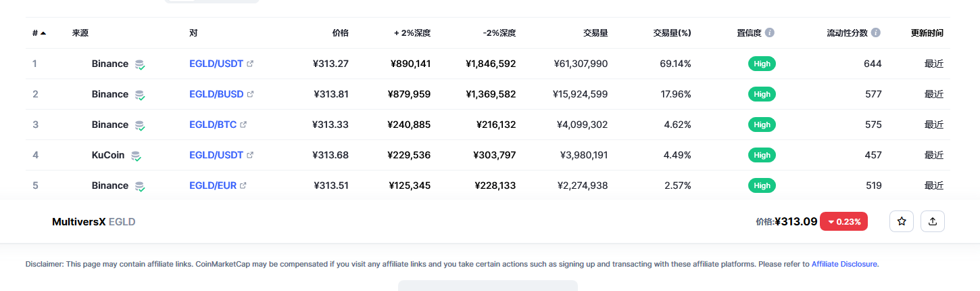Click the share upload icon button

[x=933, y=221]
